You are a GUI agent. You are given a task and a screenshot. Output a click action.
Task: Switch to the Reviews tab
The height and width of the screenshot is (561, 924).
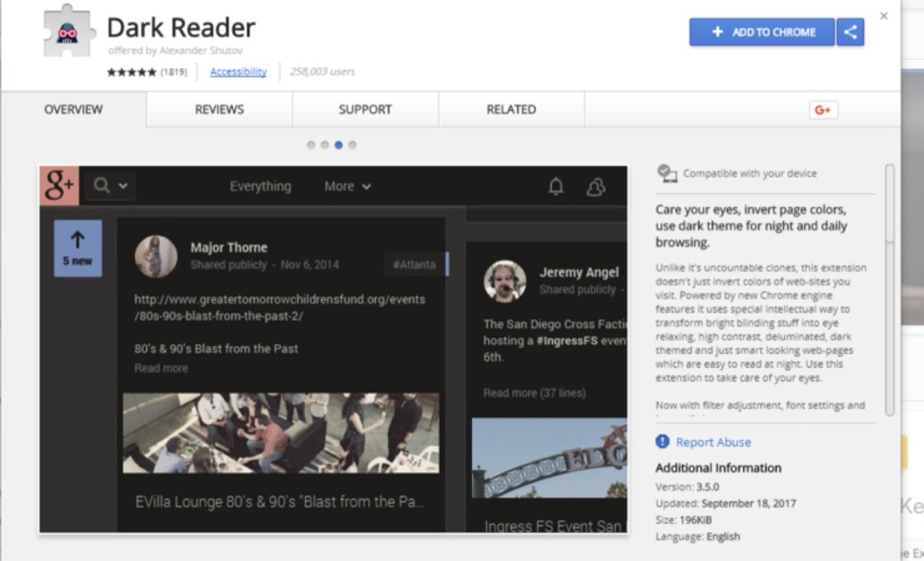pos(219,109)
